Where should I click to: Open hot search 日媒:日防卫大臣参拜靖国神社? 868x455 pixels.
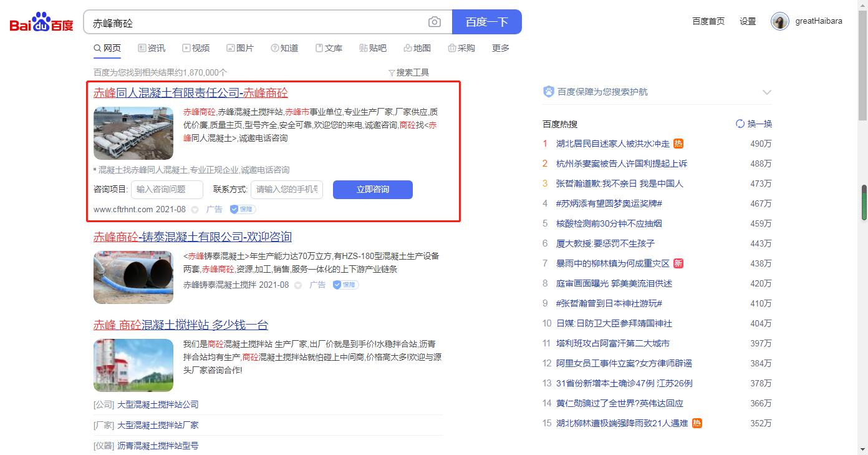tap(614, 323)
